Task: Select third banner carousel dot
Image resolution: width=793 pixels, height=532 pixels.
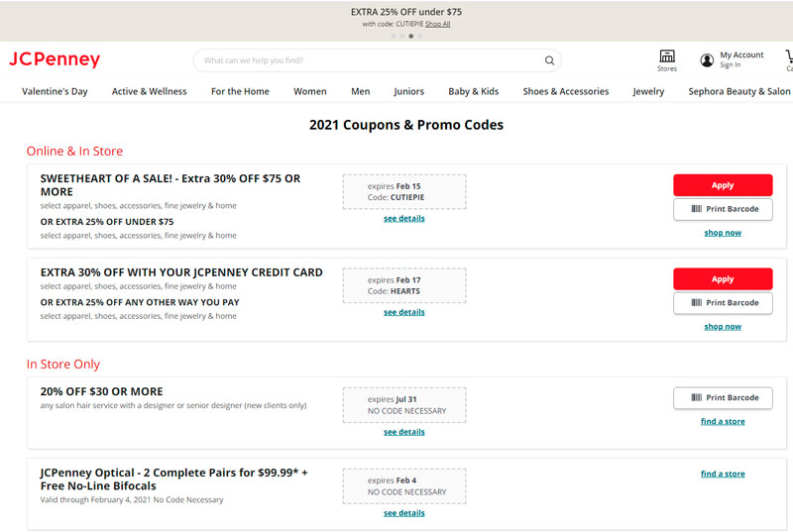Action: coord(411,36)
